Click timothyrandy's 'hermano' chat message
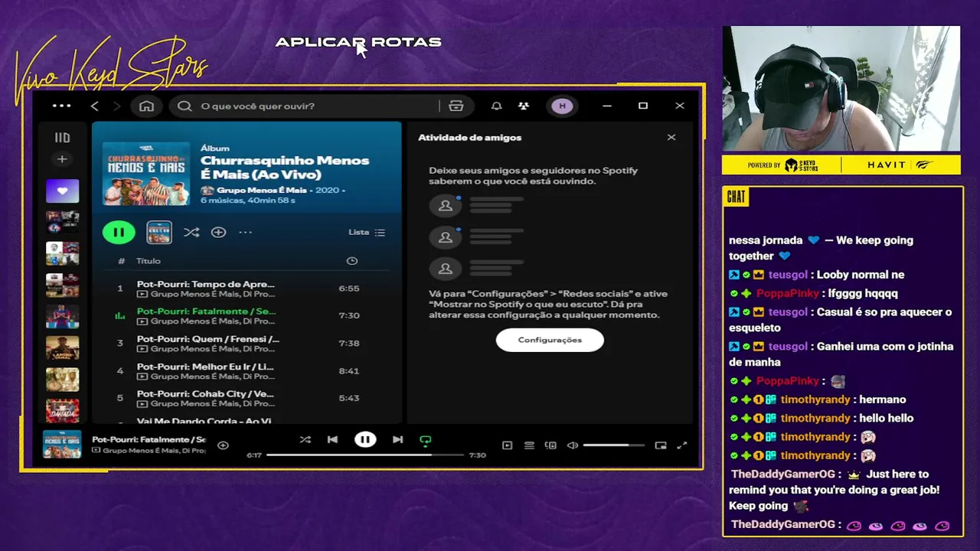The height and width of the screenshot is (551, 980). [883, 399]
